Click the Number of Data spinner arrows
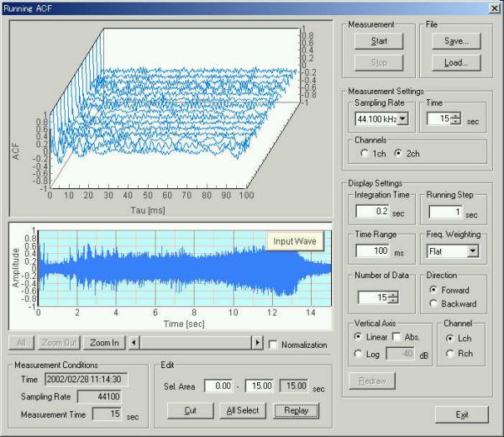Screen dimensions: 504x437 [x=393, y=297]
